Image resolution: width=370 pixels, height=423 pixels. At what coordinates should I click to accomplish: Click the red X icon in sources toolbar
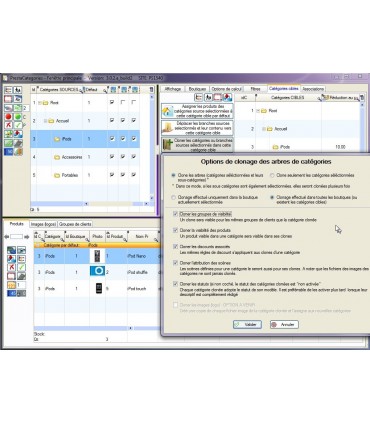pos(8,125)
